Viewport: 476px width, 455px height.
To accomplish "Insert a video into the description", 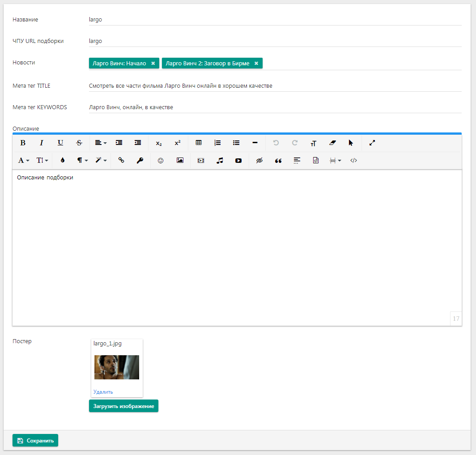I will 238,160.
